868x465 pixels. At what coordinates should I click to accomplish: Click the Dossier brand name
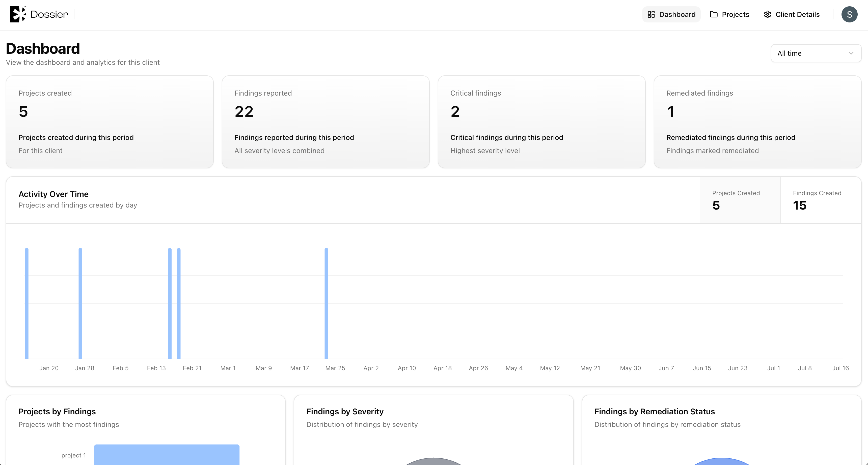click(49, 14)
